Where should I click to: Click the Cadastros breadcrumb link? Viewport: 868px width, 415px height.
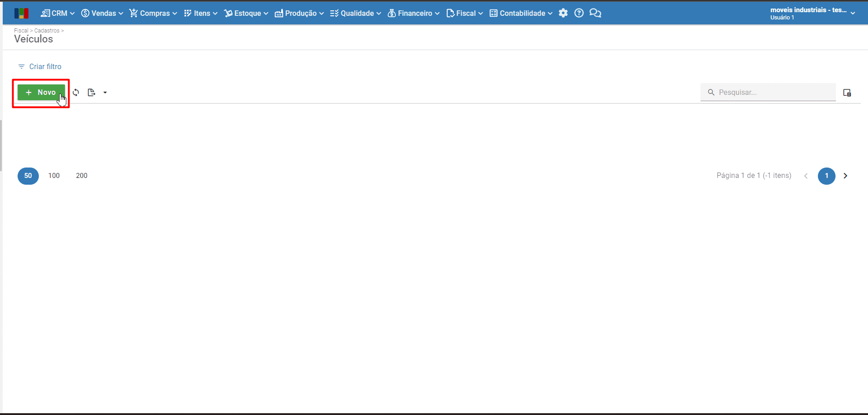point(47,31)
